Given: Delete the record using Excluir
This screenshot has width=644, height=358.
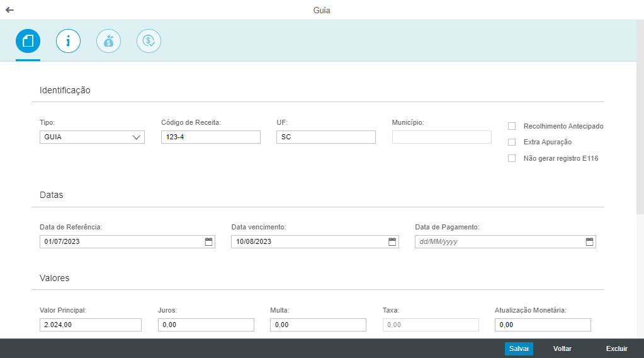Looking at the screenshot, I should point(616,349).
